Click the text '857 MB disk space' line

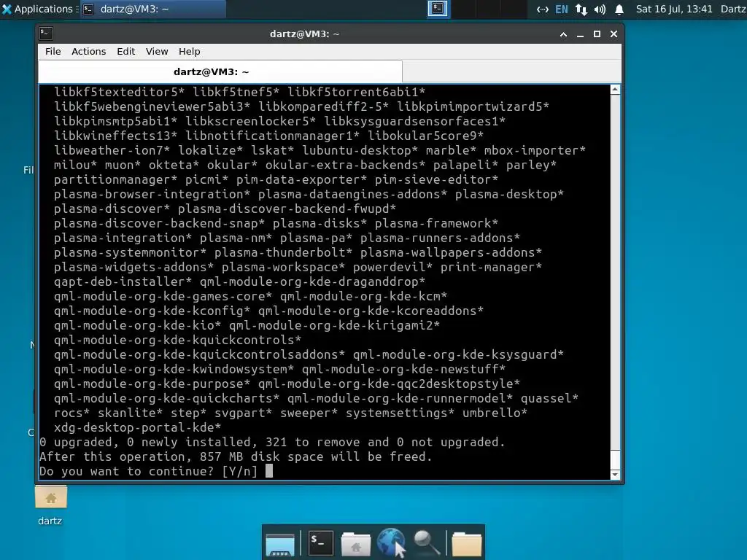tap(236, 456)
